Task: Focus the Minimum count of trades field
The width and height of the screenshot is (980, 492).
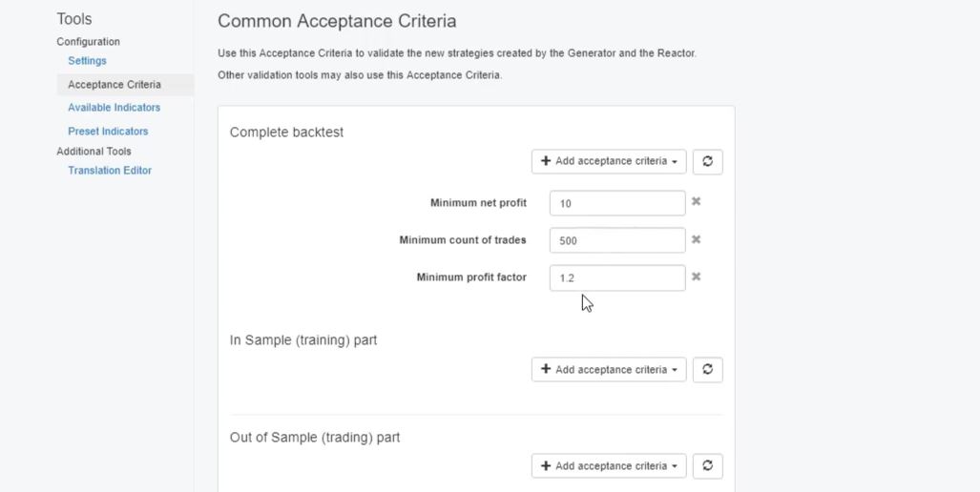Action: pos(616,240)
